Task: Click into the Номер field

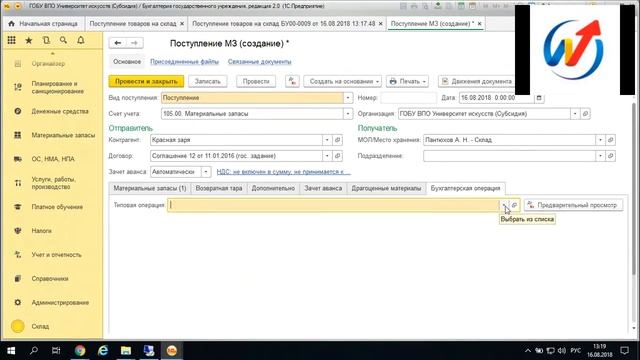Action: [408, 98]
